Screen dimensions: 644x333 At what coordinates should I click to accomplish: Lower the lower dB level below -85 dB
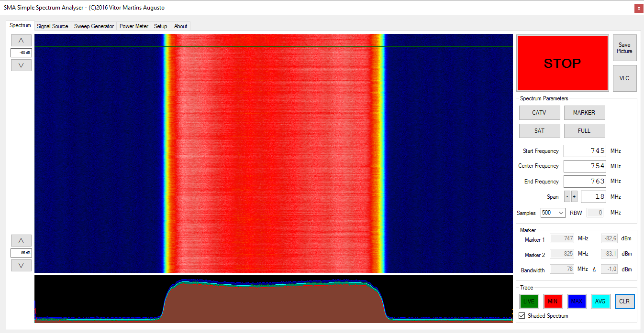pos(21,265)
